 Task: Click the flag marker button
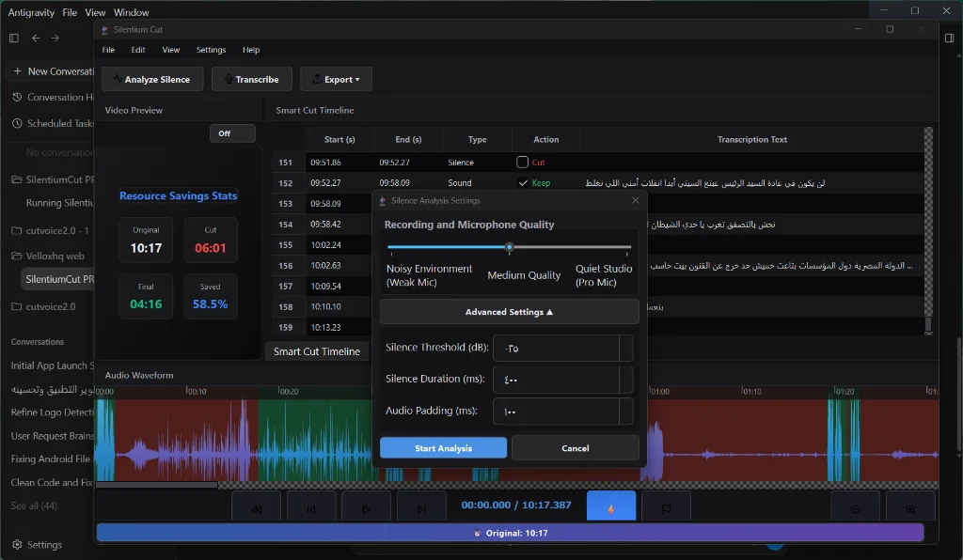667,508
